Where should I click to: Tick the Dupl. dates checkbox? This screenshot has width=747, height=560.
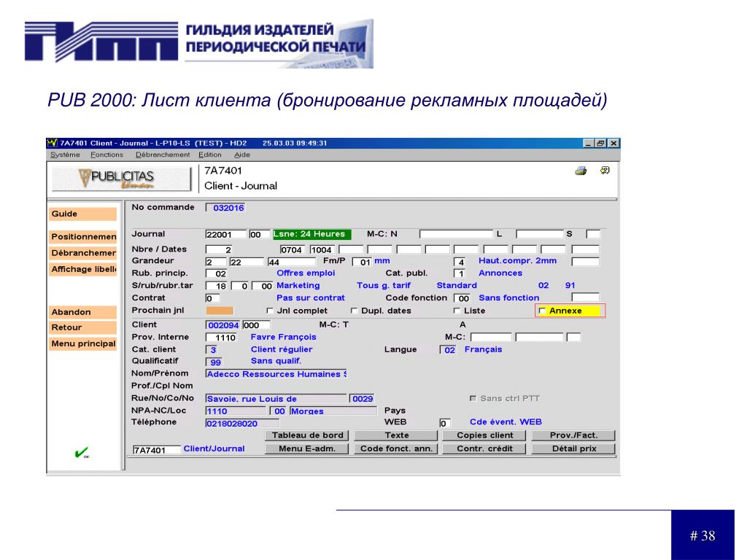pos(354,311)
